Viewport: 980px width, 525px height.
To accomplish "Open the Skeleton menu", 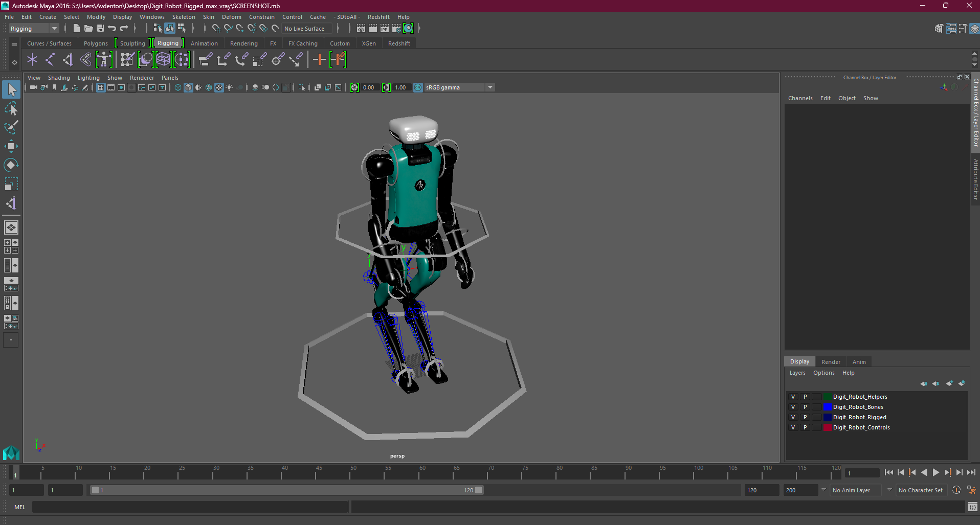I will [x=184, y=17].
